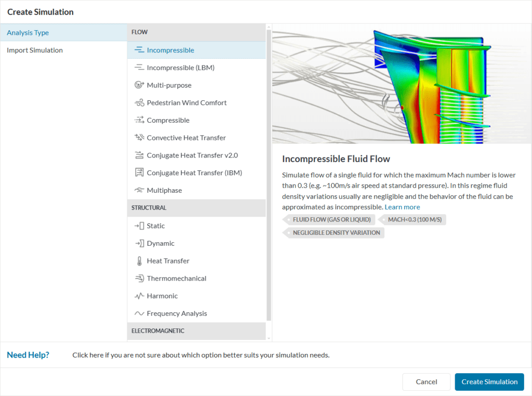Choose the Static structural analysis icon

tap(139, 226)
